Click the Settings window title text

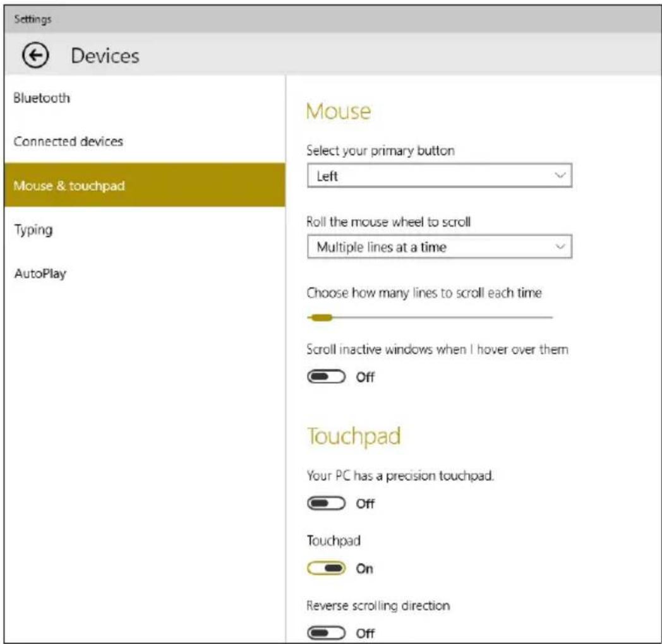32,19
